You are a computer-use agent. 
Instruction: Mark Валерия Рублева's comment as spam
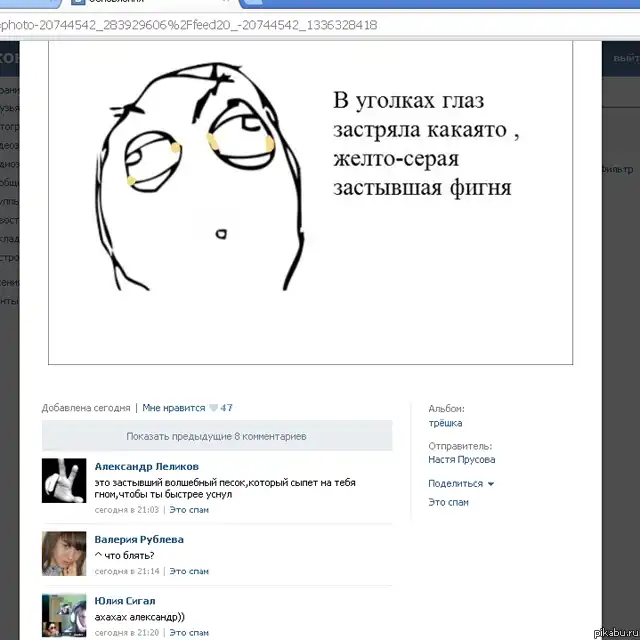(x=189, y=571)
